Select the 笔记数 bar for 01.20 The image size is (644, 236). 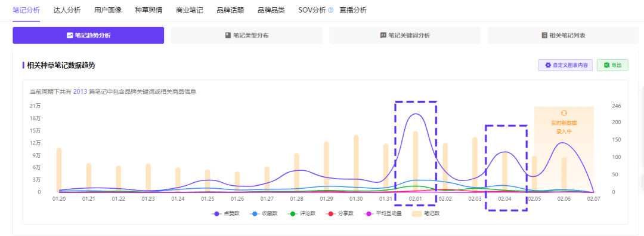(59, 170)
